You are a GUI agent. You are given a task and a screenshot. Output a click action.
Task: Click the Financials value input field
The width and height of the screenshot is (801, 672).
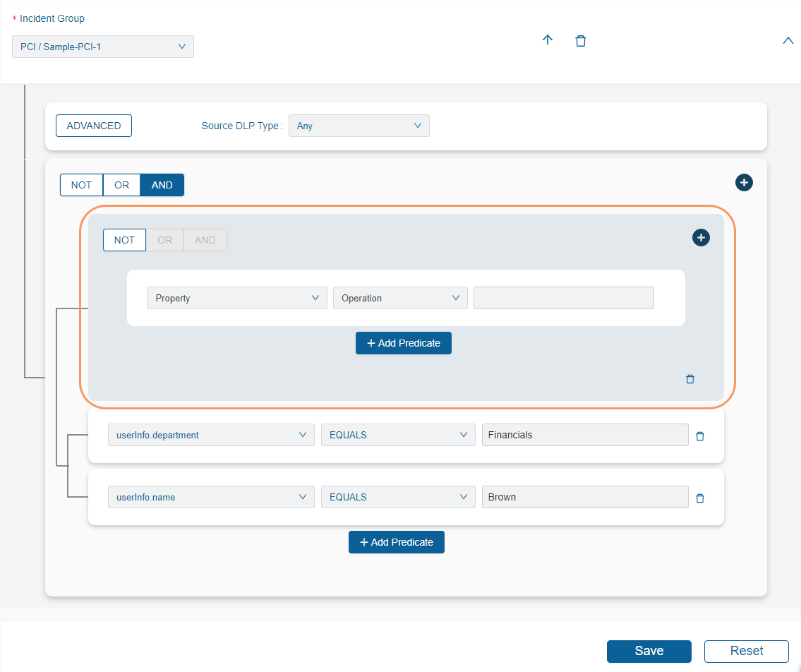[584, 435]
